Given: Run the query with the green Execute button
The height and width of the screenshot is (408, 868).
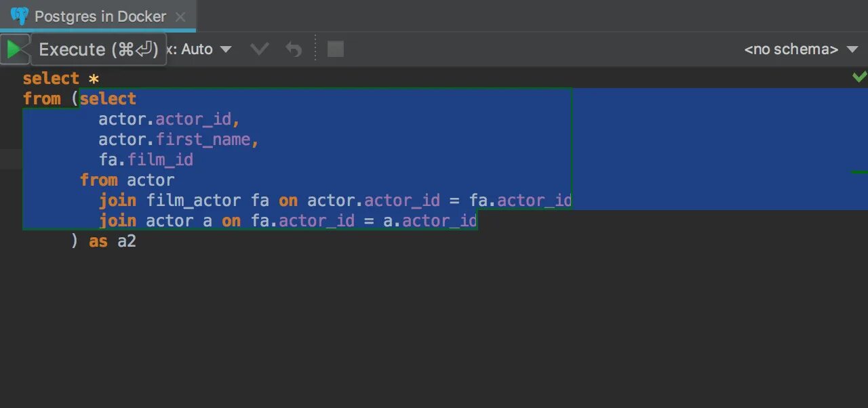Looking at the screenshot, I should pos(14,49).
